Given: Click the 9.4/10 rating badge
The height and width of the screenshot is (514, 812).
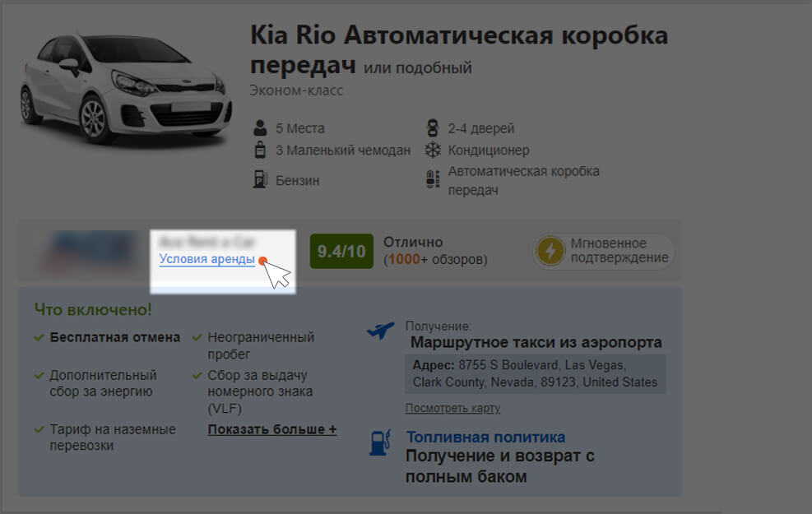Looking at the screenshot, I should point(341,251).
